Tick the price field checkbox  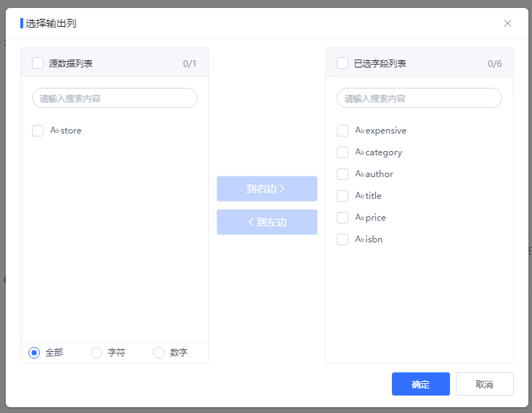pos(343,218)
